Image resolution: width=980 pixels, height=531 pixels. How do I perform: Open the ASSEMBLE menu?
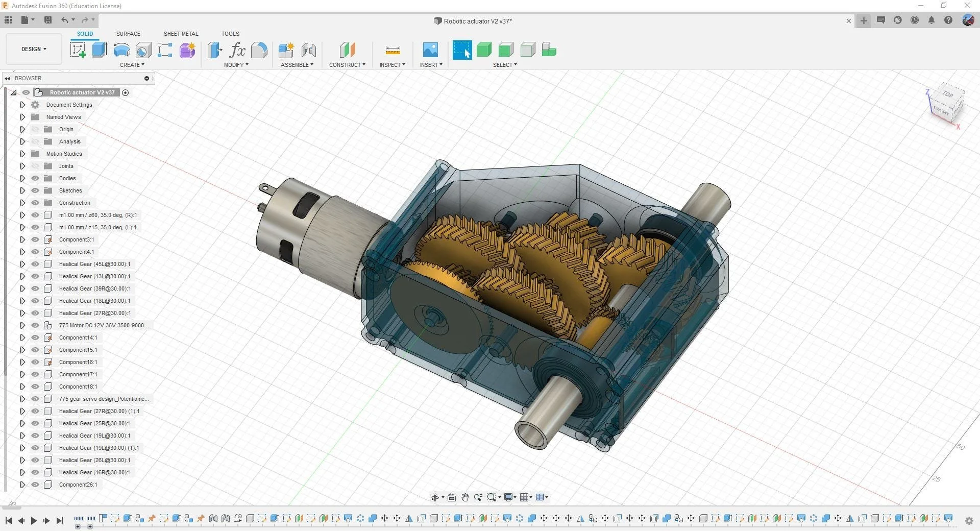click(x=297, y=65)
